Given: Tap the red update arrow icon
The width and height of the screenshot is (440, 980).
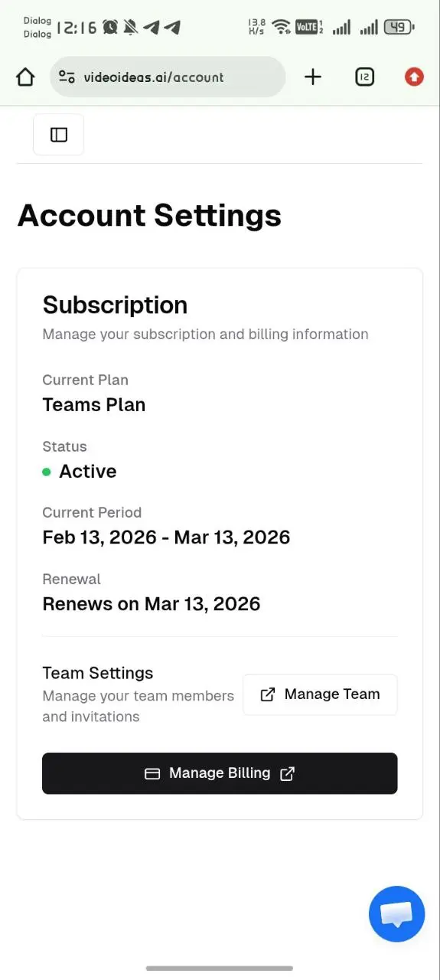Looking at the screenshot, I should (414, 77).
